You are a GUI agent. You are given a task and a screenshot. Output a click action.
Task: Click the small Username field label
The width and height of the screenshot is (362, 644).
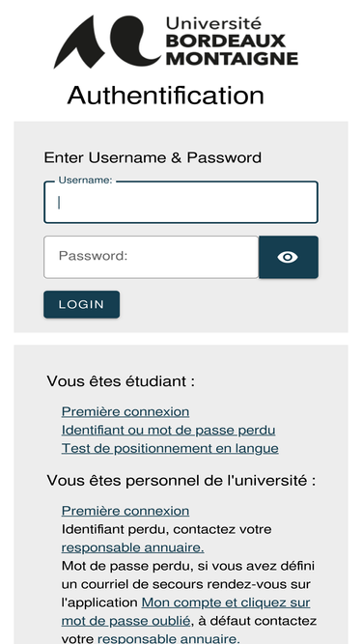click(x=85, y=181)
